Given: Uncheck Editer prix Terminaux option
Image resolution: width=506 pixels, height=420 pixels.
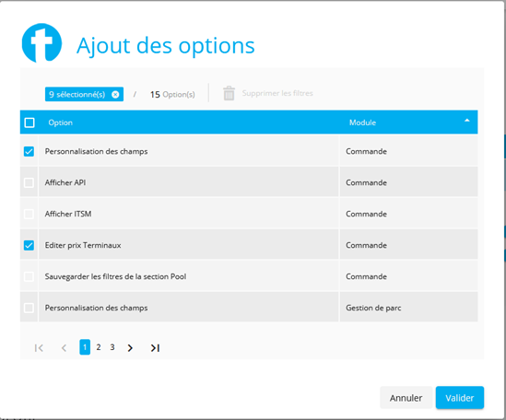Looking at the screenshot, I should coord(29,245).
